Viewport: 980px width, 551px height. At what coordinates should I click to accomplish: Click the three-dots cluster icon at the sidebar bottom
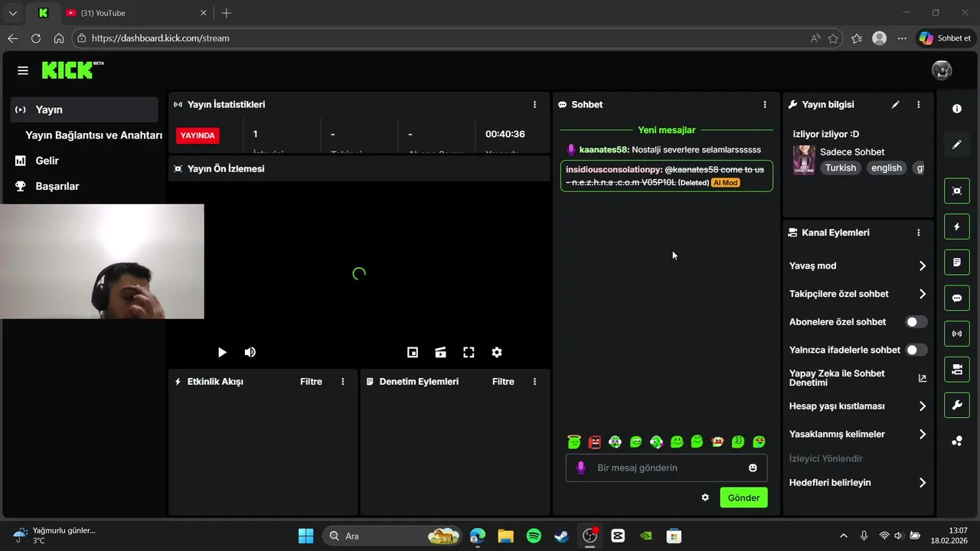point(957,441)
